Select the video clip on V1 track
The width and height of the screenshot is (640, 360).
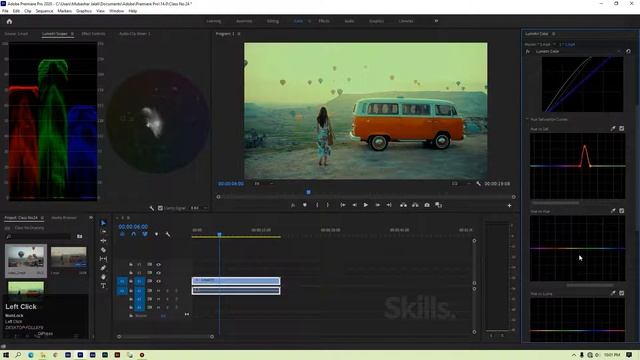[236, 281]
